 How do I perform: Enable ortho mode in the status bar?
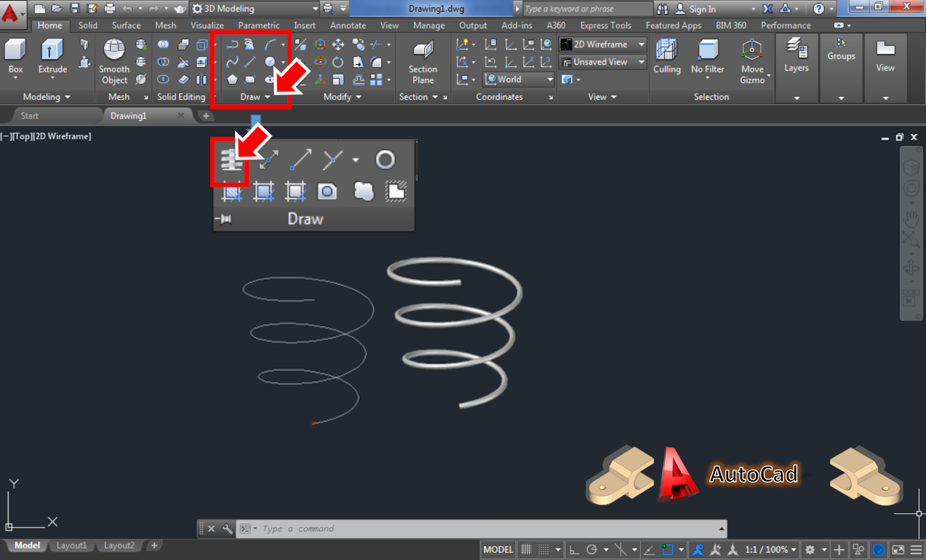pyautogui.click(x=574, y=549)
